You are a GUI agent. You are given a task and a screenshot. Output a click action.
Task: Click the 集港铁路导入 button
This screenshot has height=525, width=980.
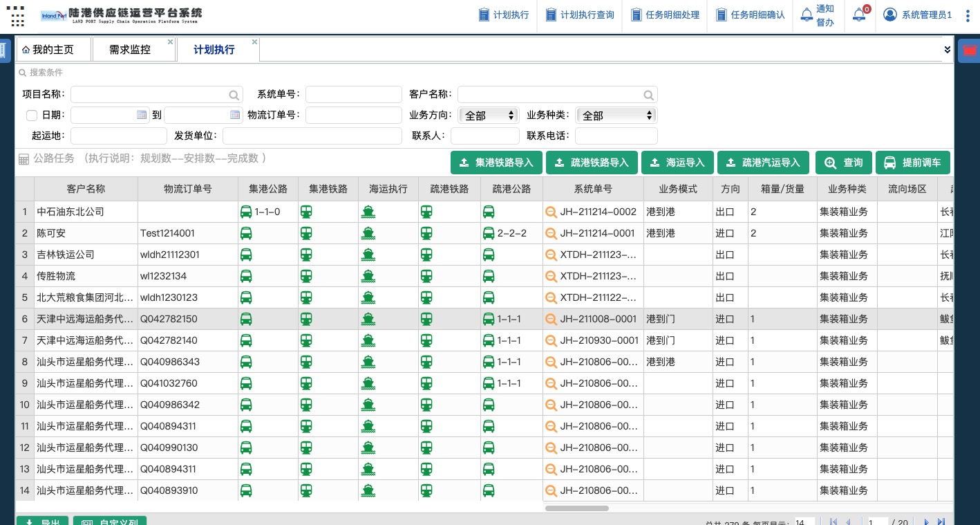pos(496,163)
